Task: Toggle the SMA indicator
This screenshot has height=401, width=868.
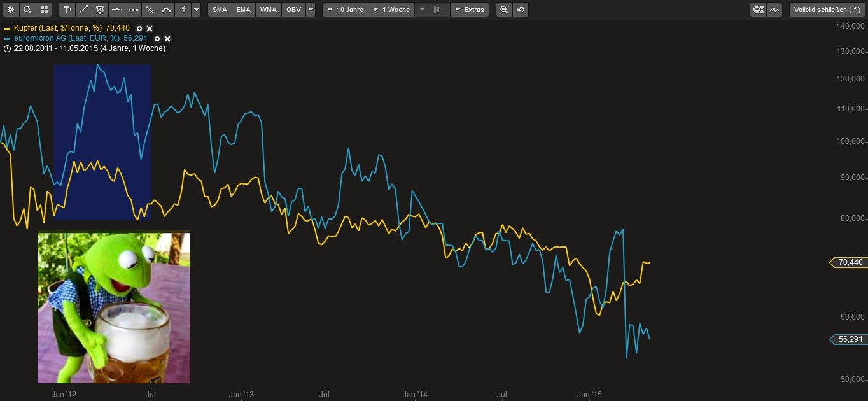Action: click(x=220, y=10)
